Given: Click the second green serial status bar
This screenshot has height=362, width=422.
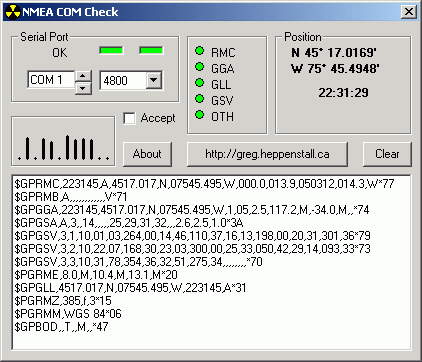Looking at the screenshot, I should click(x=151, y=51).
